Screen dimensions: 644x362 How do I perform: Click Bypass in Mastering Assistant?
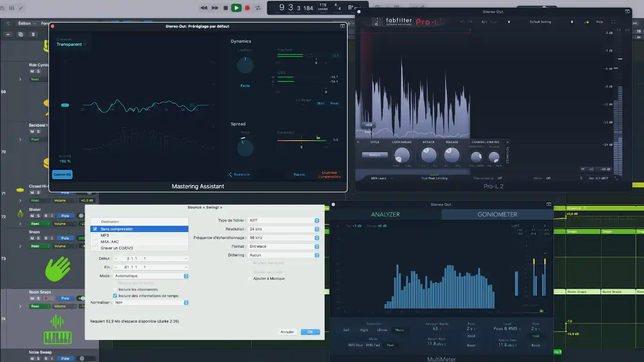click(299, 175)
